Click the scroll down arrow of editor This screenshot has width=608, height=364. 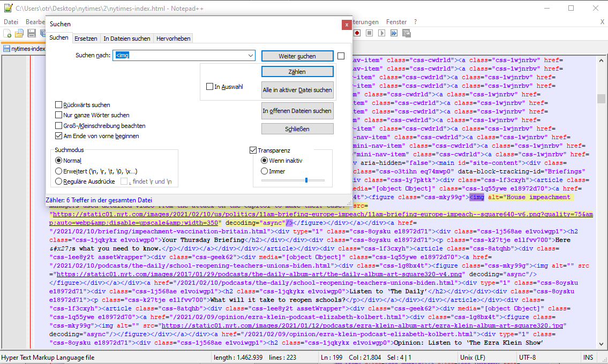pos(601,344)
